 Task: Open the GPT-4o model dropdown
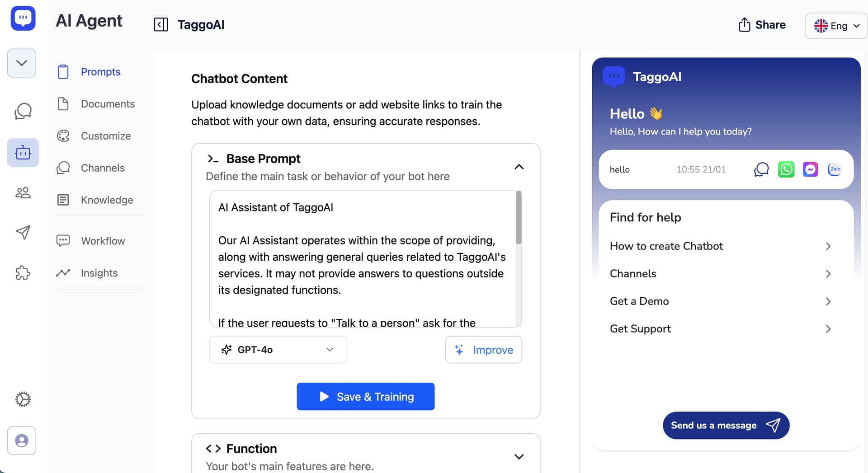point(278,350)
